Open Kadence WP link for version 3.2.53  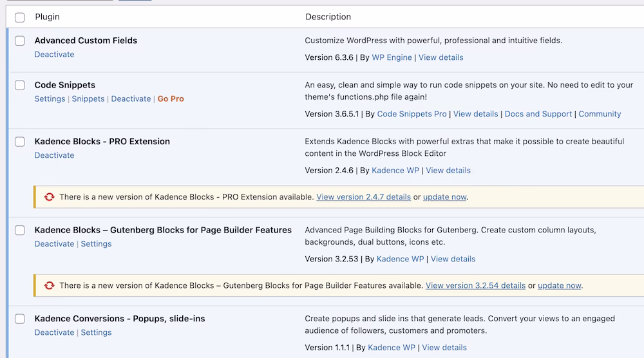[x=400, y=259]
